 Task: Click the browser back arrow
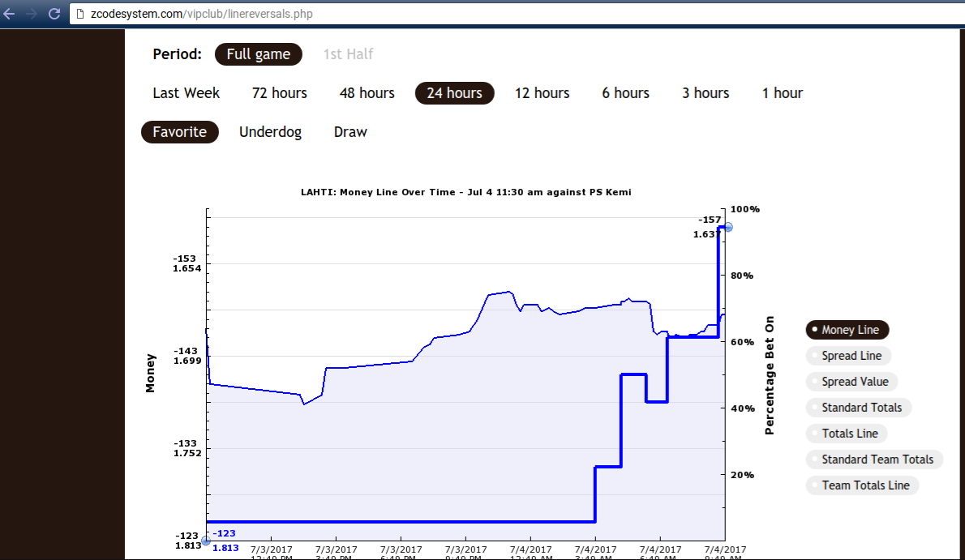(9, 14)
